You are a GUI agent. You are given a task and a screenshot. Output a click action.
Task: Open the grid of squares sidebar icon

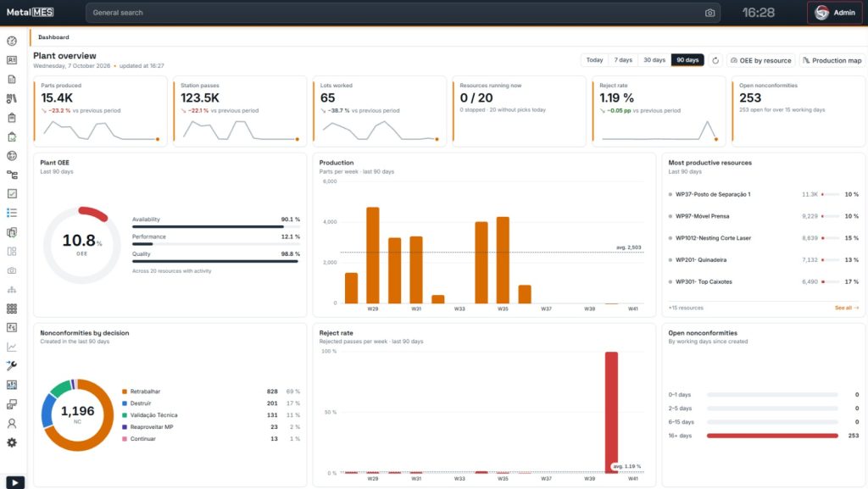click(12, 308)
